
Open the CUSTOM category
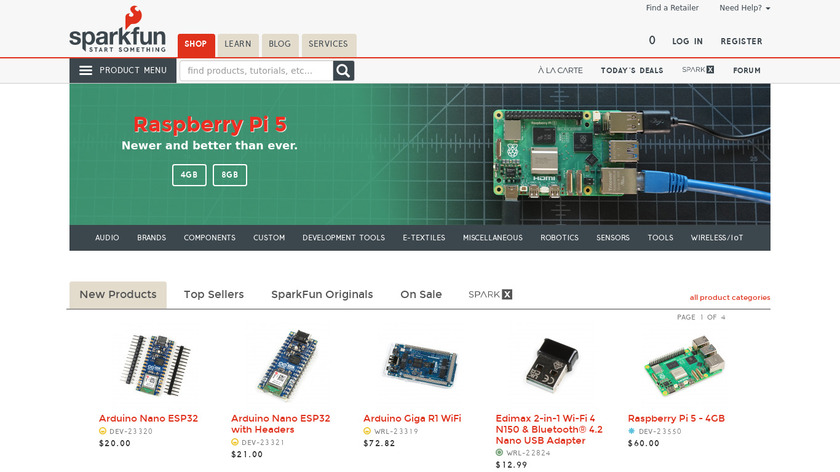tap(269, 238)
